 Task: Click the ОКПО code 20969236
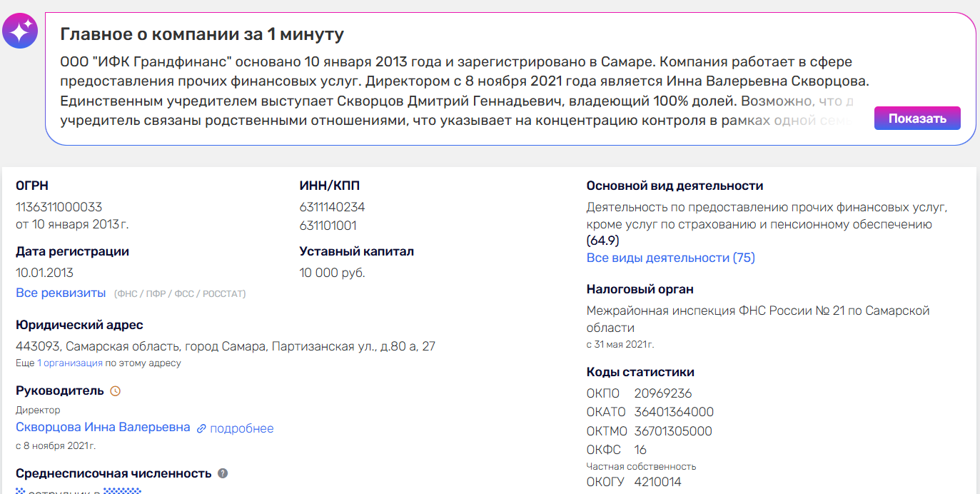tap(662, 393)
